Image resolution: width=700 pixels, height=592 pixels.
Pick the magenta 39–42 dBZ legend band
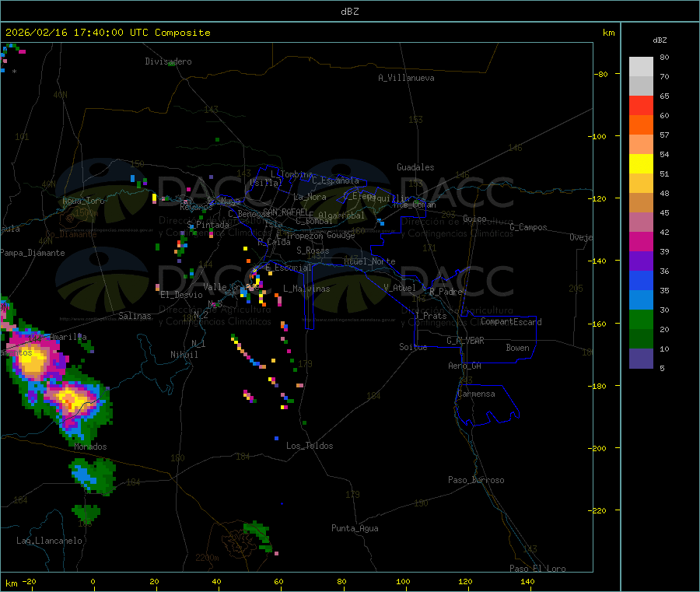[x=641, y=241]
